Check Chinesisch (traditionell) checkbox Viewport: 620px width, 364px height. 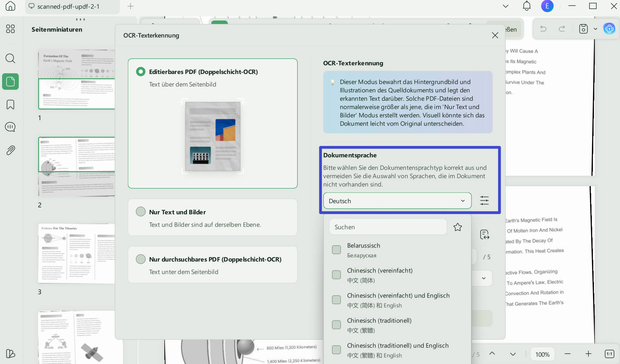point(336,325)
